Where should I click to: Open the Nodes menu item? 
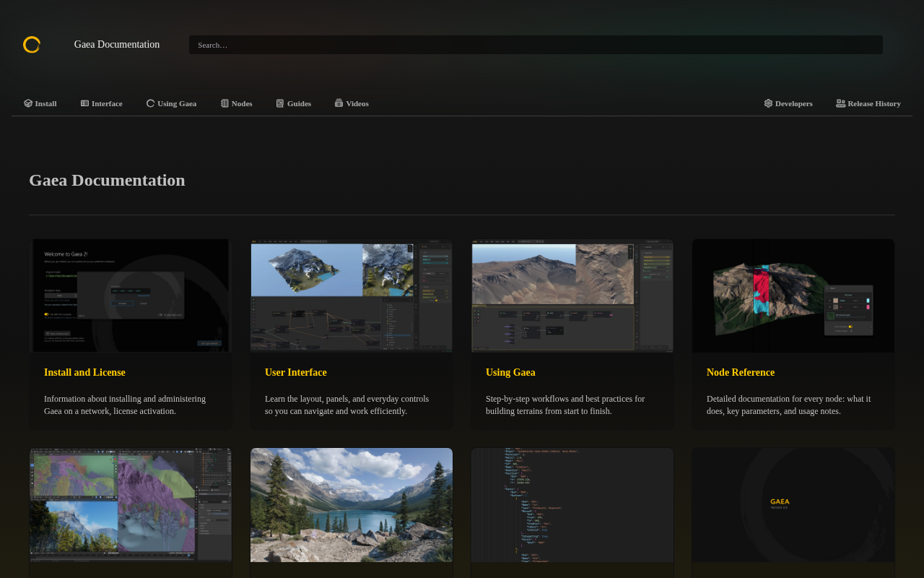click(x=242, y=103)
